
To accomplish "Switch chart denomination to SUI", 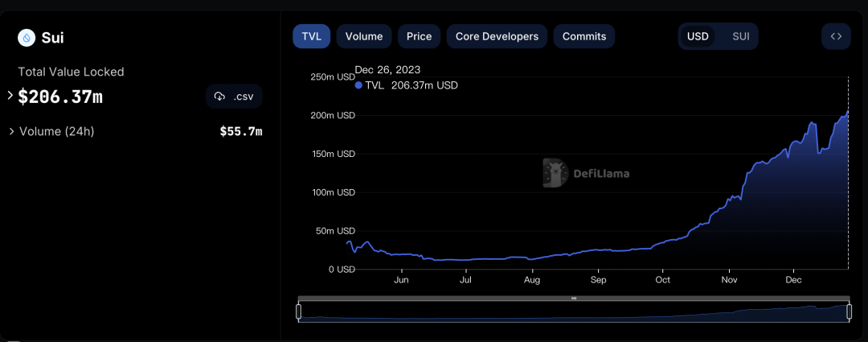I will (x=741, y=36).
